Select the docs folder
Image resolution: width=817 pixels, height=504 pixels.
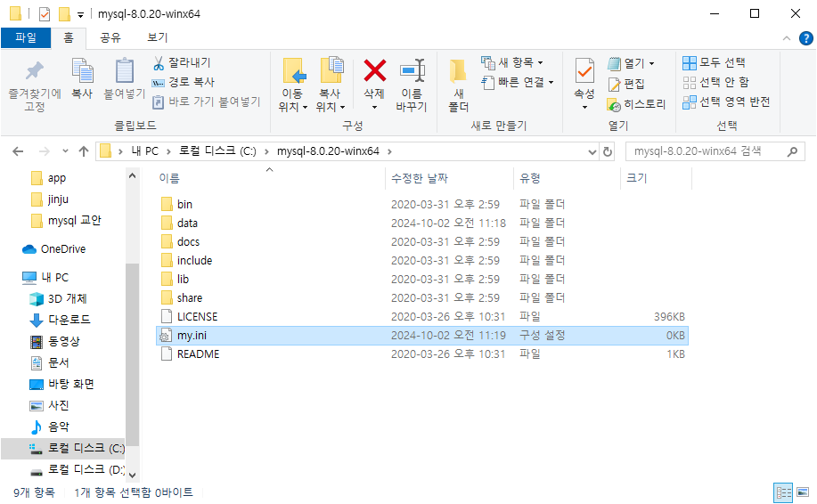(x=188, y=242)
